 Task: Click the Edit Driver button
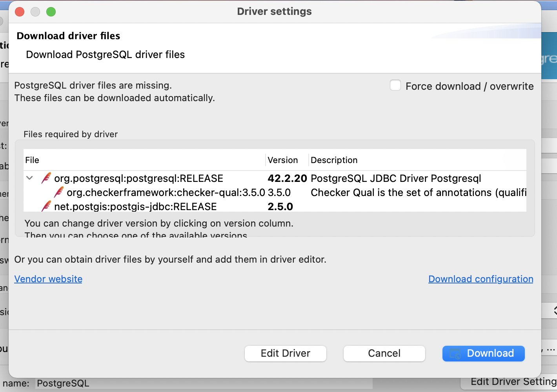point(286,353)
